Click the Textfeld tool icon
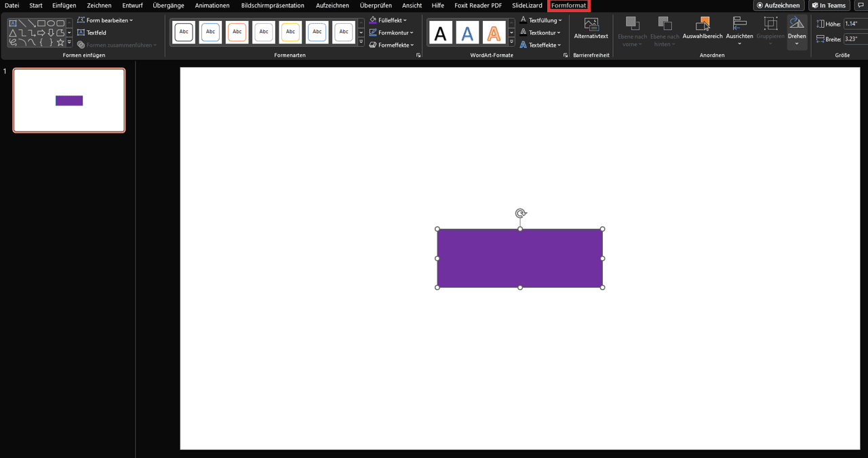 [81, 33]
